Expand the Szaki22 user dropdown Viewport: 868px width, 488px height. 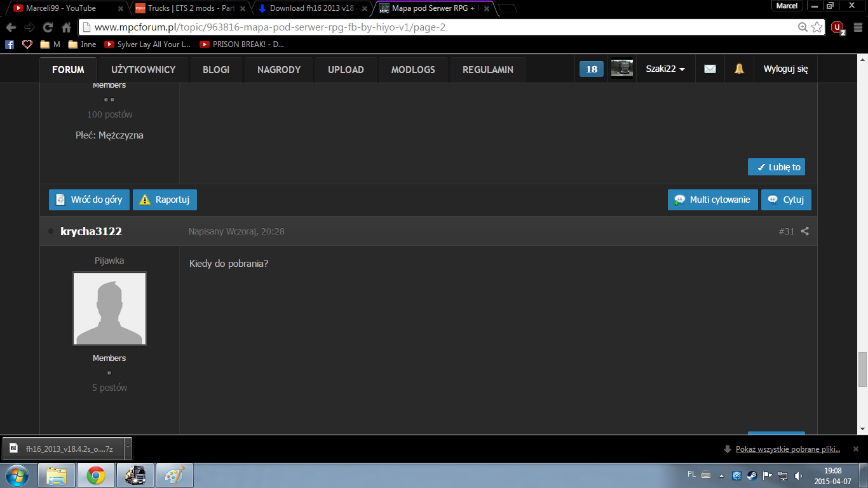665,69
